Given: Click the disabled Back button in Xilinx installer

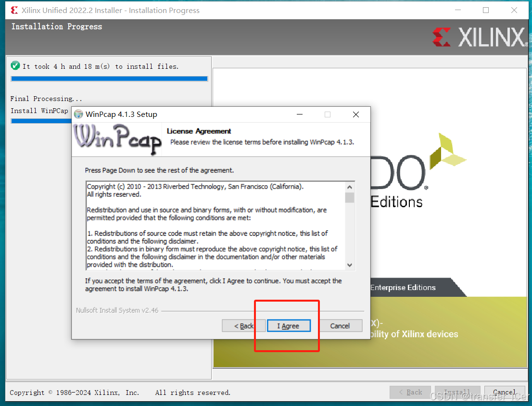Looking at the screenshot, I should pyautogui.click(x=410, y=392).
